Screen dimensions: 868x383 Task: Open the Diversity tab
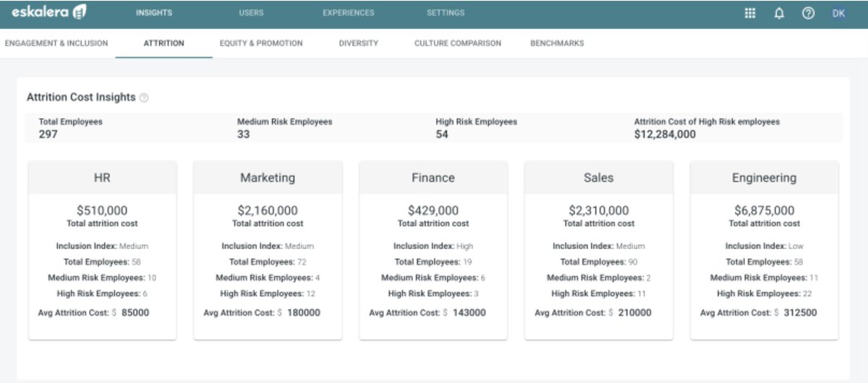[358, 43]
